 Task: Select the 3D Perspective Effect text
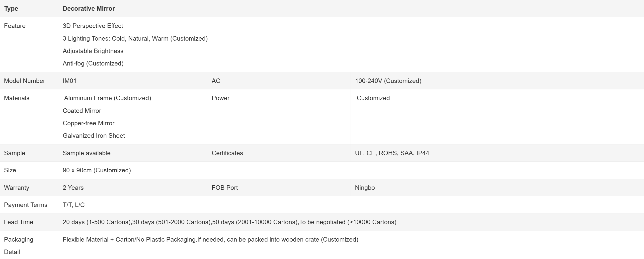tap(93, 26)
